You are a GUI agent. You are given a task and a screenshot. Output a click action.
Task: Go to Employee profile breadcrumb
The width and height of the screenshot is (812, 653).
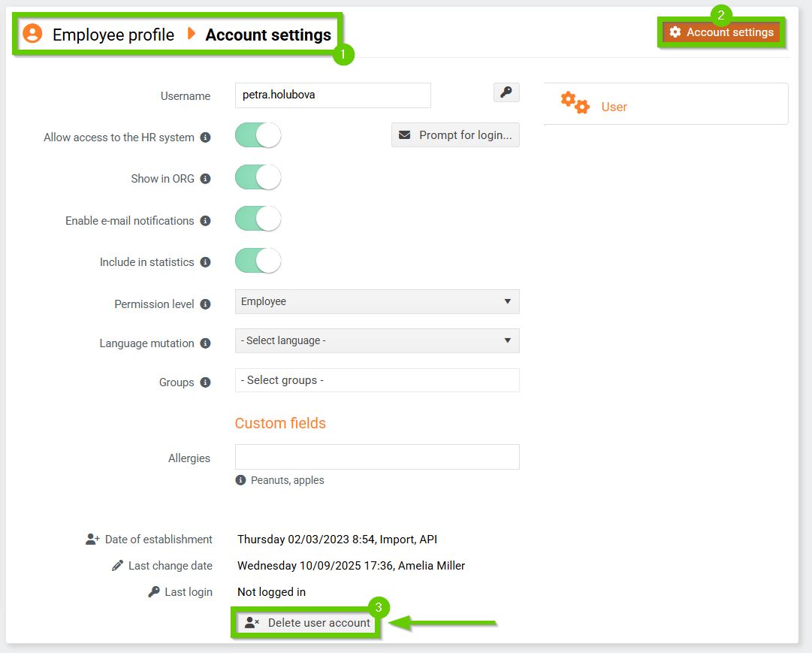113,35
